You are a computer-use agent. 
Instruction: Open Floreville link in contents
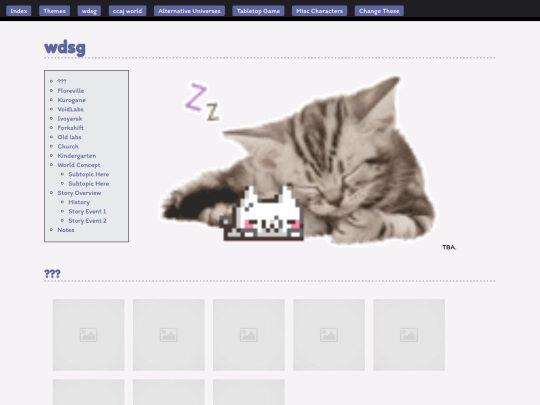71,91
